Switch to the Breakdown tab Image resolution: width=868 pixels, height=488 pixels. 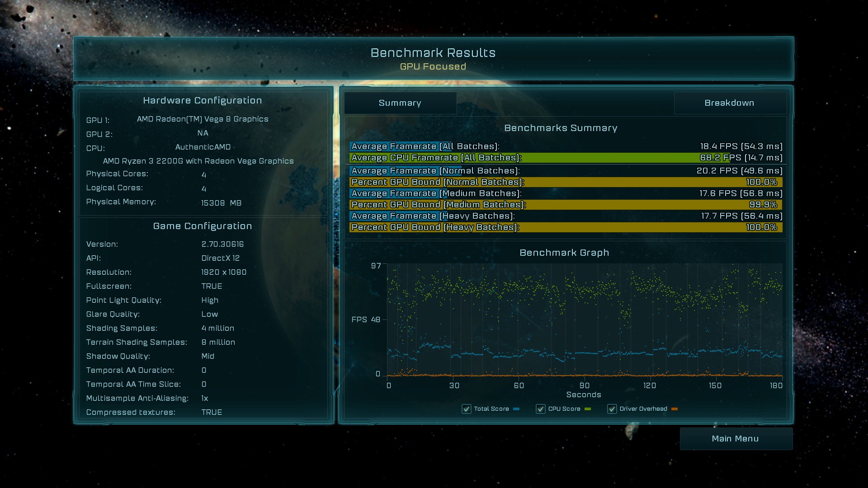point(729,103)
